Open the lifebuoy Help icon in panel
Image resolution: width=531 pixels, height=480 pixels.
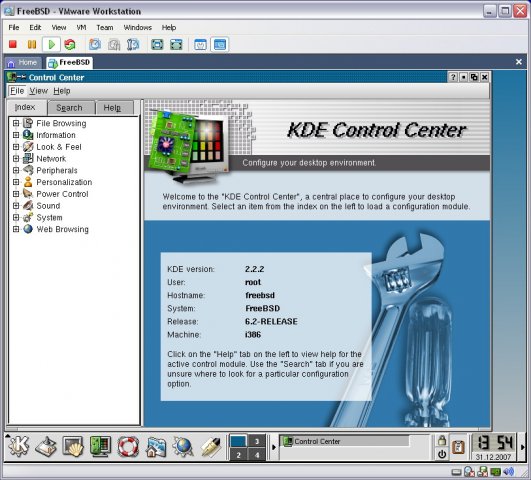pyautogui.click(x=128, y=446)
